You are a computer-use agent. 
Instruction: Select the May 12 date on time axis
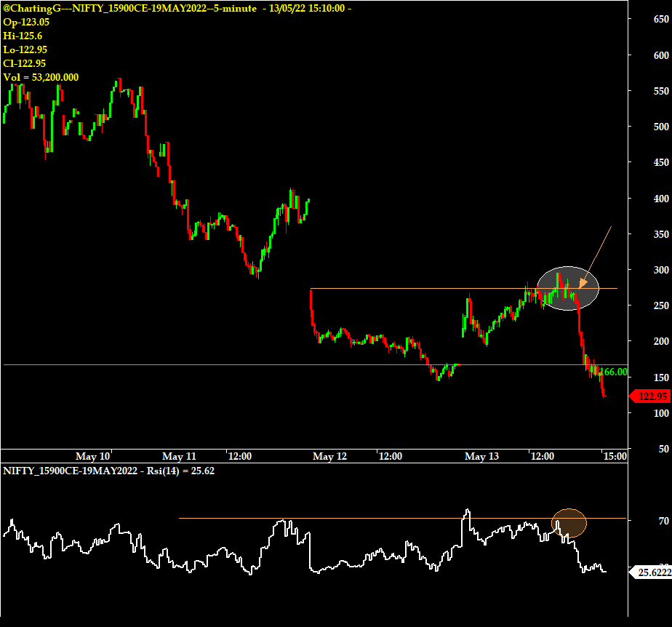point(330,456)
